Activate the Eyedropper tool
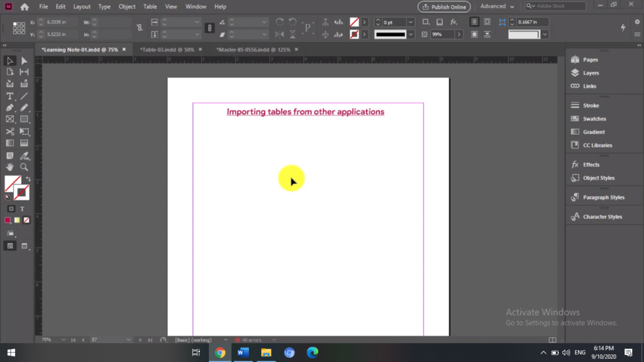 [25, 156]
